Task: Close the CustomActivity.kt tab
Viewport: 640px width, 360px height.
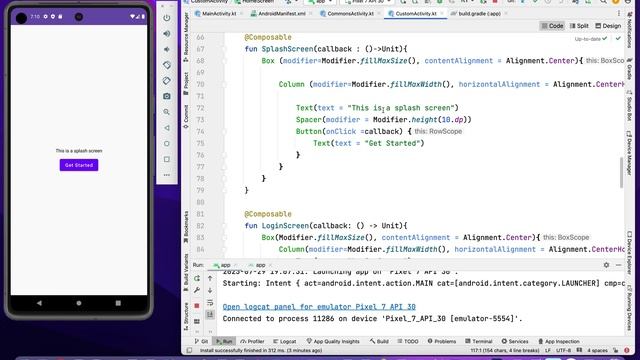Action: [x=442, y=13]
